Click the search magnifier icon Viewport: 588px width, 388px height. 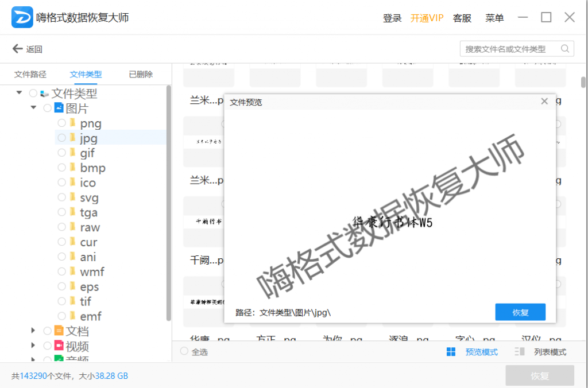(x=565, y=49)
